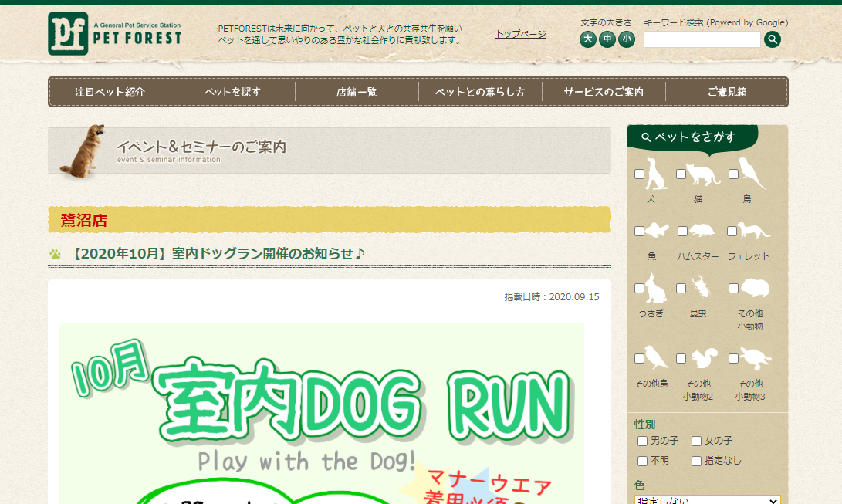Screen dimensions: 842x504
Task: Click the 性別 section label
Action: (644, 425)
